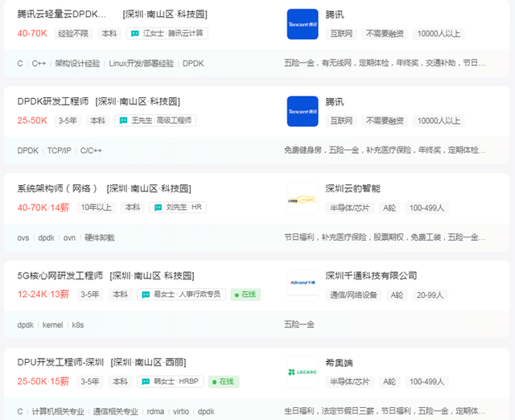The height and width of the screenshot is (420, 515).
Task: Click 不需要融资 tag in first 腾讯 listing
Action: click(385, 34)
